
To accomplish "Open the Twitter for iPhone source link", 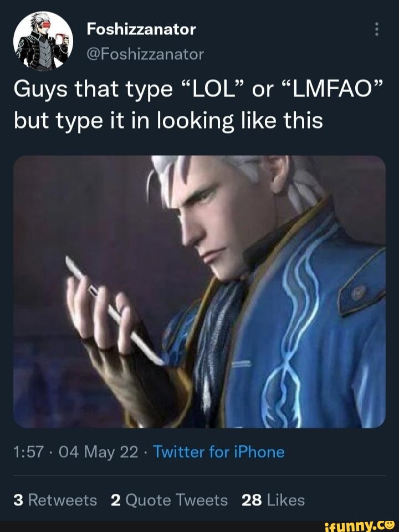I will pyautogui.click(x=218, y=452).
